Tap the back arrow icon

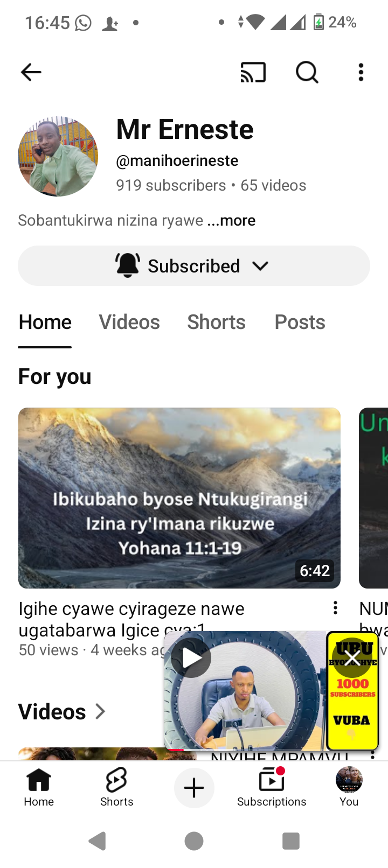pos(31,72)
